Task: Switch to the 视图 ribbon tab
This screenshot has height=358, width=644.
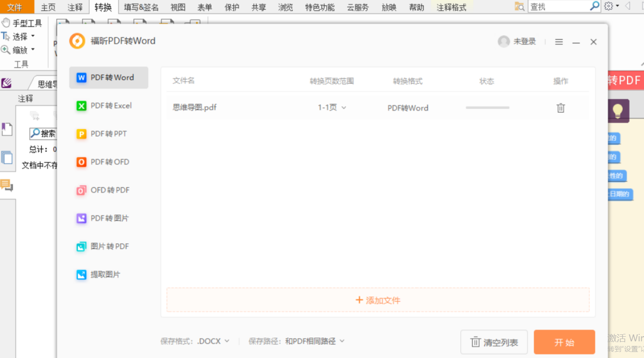Action: point(178,7)
